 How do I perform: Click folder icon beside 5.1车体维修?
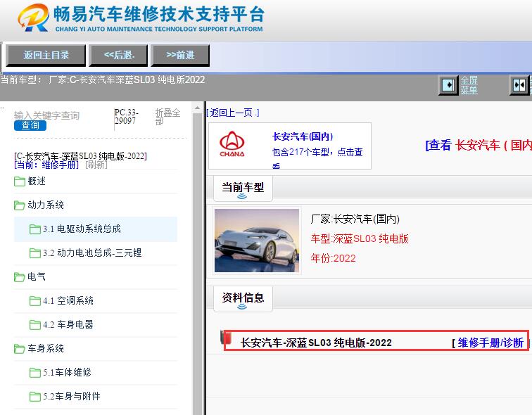coord(35,373)
